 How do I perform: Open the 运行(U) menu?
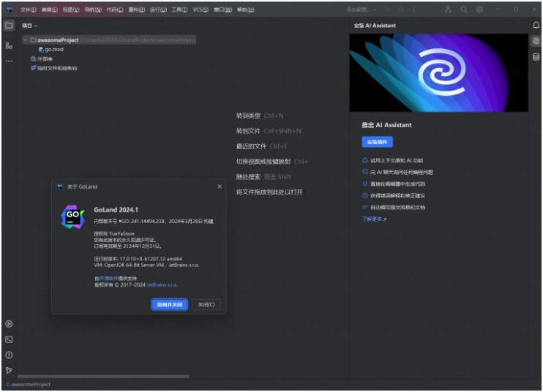pyautogui.click(x=158, y=10)
